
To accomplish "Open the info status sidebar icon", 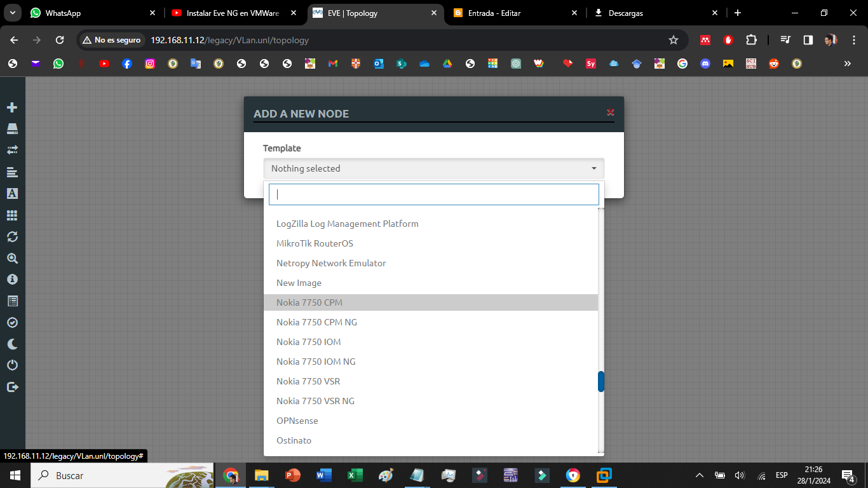I will [11, 279].
